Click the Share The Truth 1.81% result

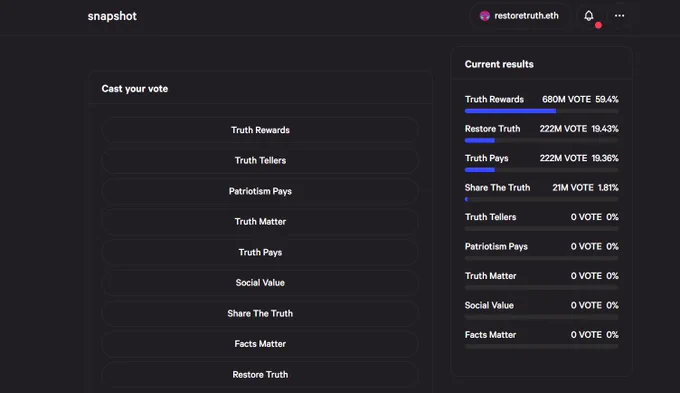tap(542, 193)
